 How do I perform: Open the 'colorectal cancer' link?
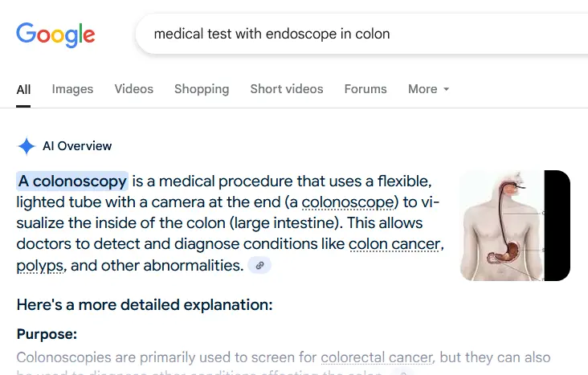tap(377, 357)
